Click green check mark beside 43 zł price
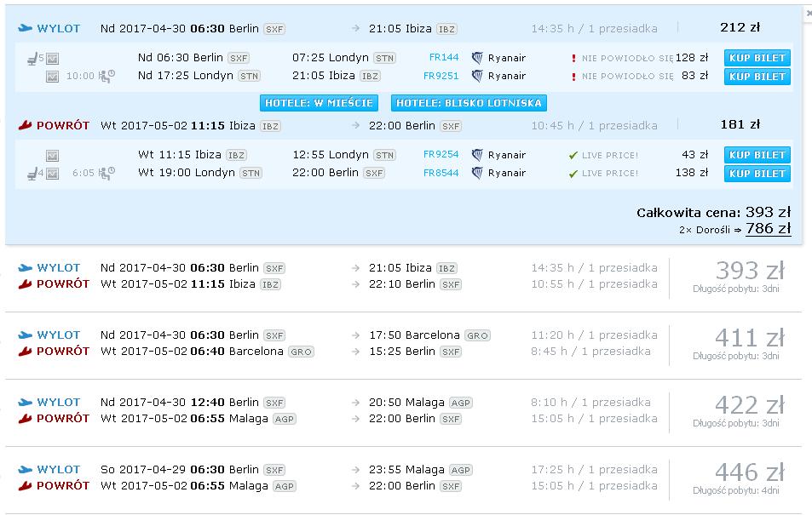 [573, 155]
